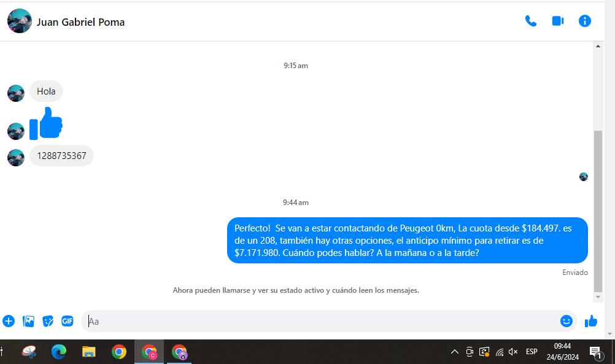The width and height of the screenshot is (615, 364).
Task: Click the muted volume tray icon
Action: click(x=513, y=352)
